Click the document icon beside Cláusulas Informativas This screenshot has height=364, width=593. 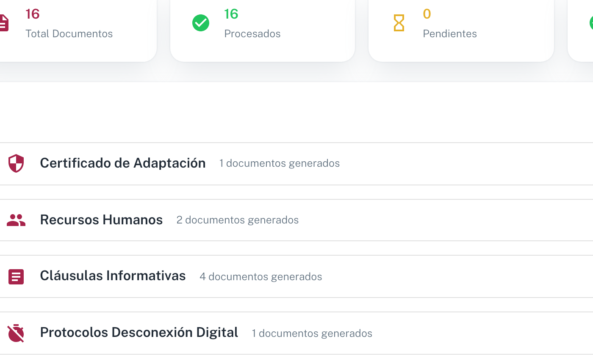[16, 277]
